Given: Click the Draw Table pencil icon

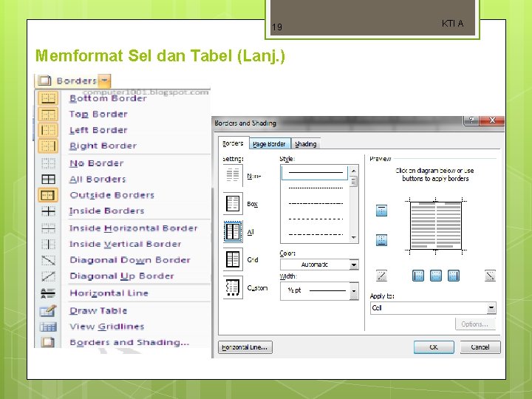Looking at the screenshot, I should click(x=48, y=310).
